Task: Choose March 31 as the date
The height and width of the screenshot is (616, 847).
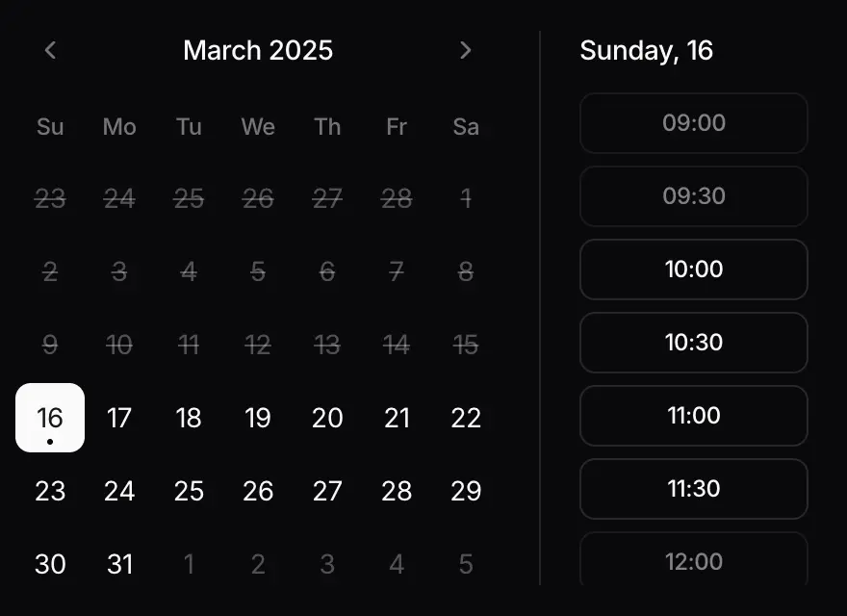Action: pos(119,564)
